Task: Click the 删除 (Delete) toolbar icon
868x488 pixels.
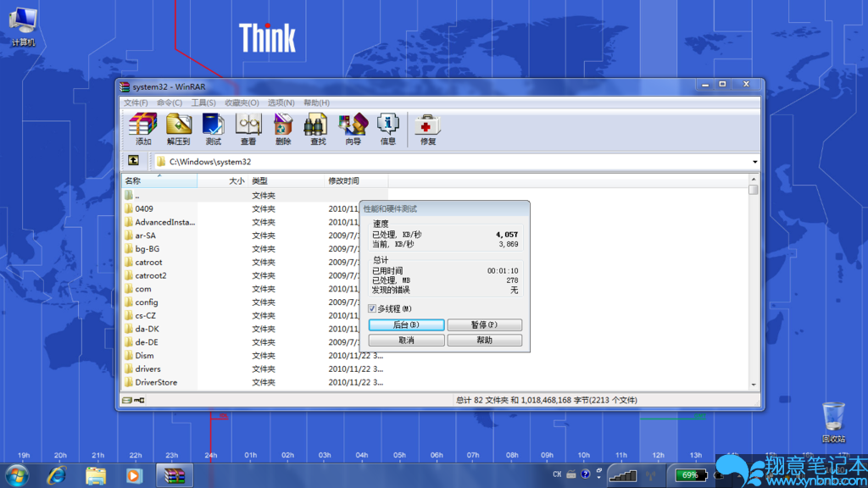Action: 283,129
